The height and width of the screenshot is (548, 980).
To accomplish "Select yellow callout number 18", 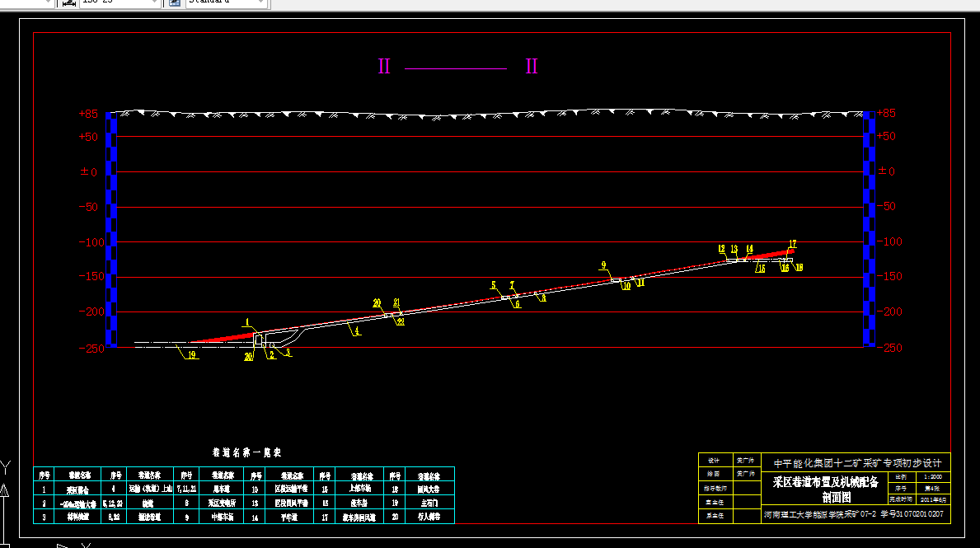I will click(799, 268).
